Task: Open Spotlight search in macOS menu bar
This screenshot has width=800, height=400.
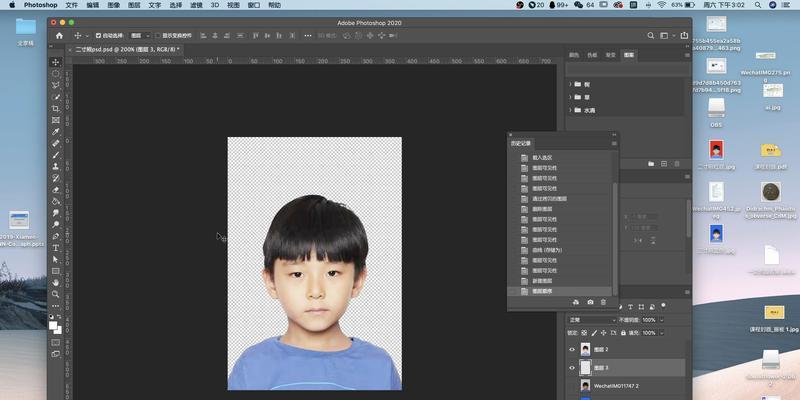Action: pyautogui.click(x=758, y=5)
